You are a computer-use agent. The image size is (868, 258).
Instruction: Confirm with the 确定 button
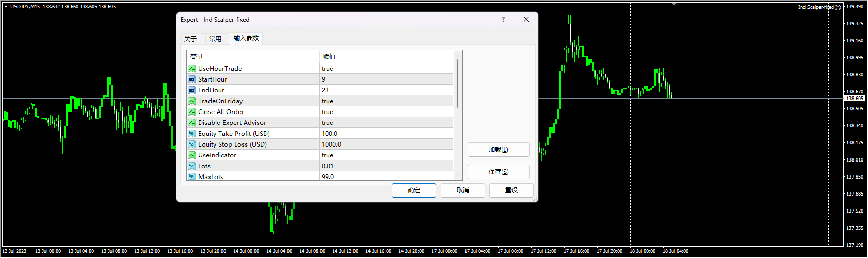(414, 190)
